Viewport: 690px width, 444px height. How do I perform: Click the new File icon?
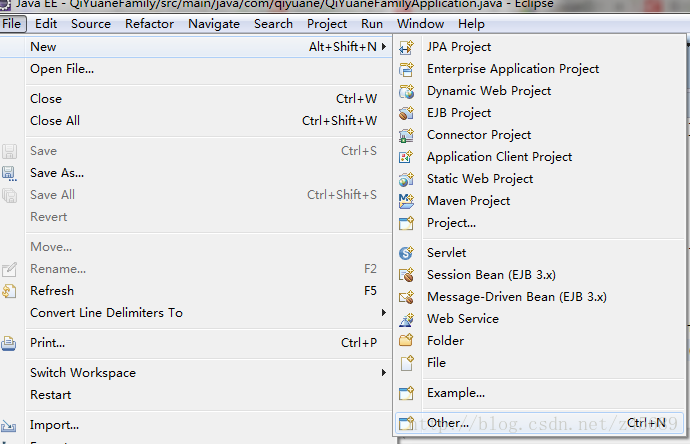point(407,363)
